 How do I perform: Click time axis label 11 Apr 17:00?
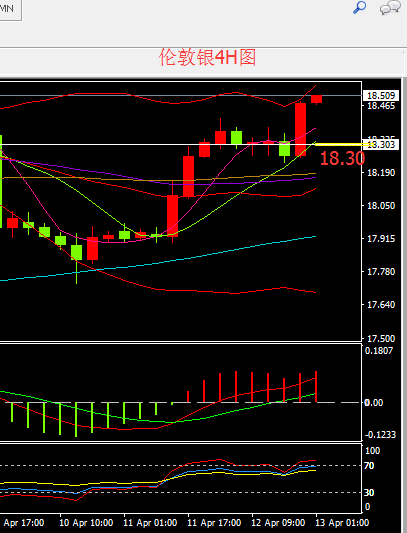214,522
